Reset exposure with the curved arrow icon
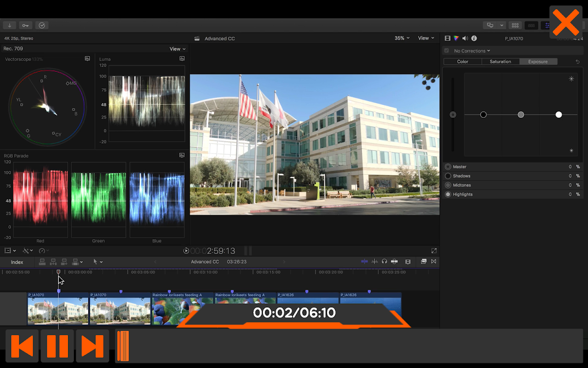This screenshot has height=368, width=588. click(577, 62)
